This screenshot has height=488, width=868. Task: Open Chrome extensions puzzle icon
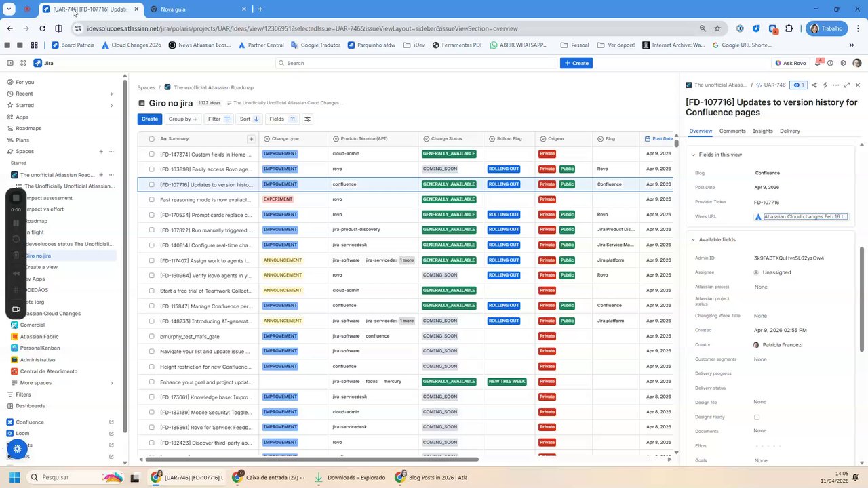789,28
